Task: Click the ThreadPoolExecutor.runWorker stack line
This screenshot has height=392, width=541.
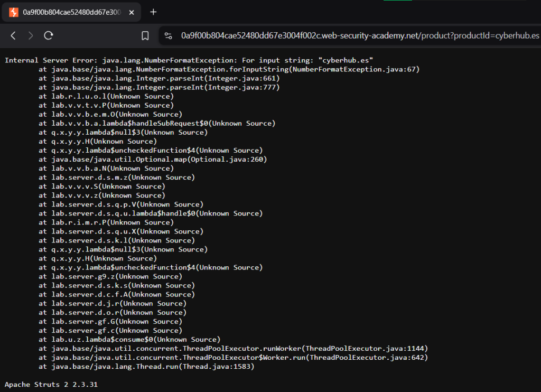Action: tap(233, 348)
